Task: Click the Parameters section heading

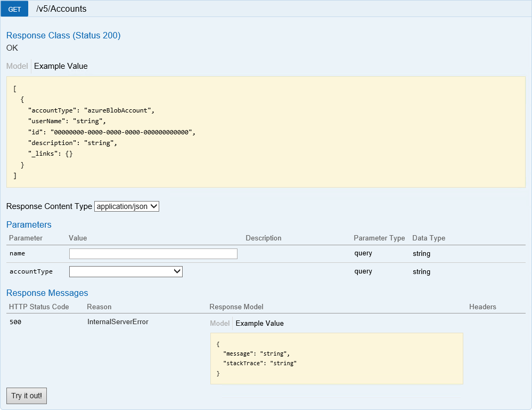Action: [x=29, y=224]
